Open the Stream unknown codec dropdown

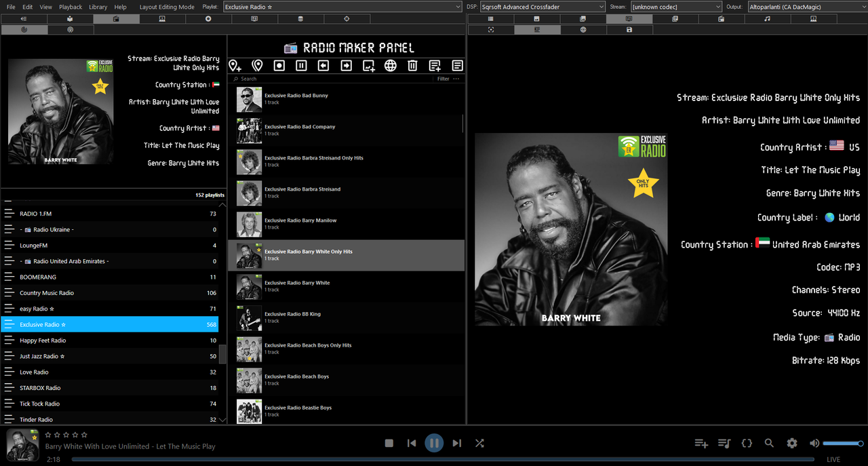pyautogui.click(x=676, y=7)
